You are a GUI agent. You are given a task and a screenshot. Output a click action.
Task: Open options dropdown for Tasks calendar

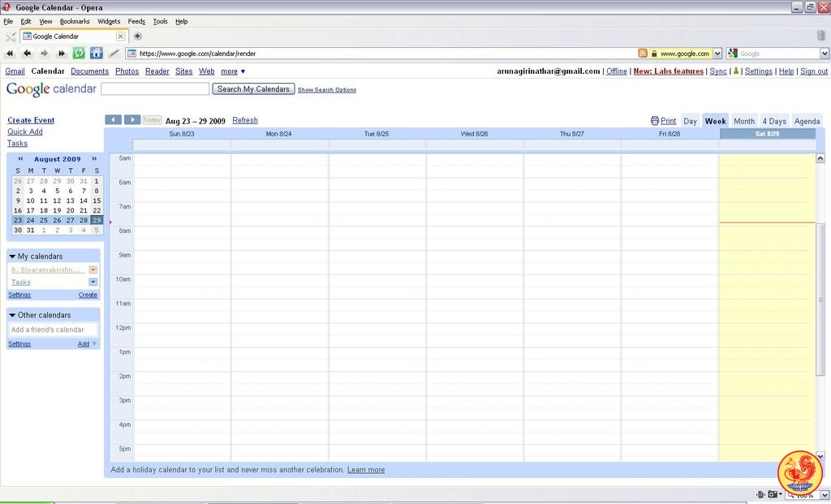(93, 282)
